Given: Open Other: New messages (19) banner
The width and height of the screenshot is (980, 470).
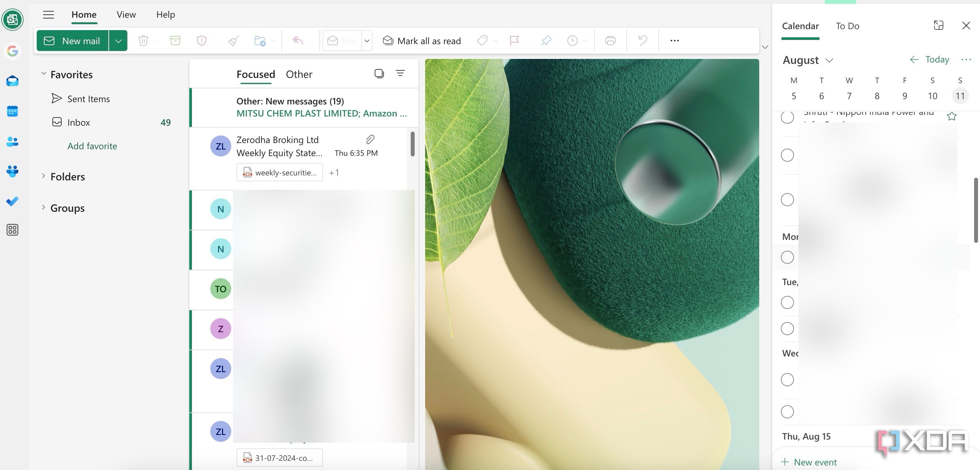Looking at the screenshot, I should pos(304,108).
